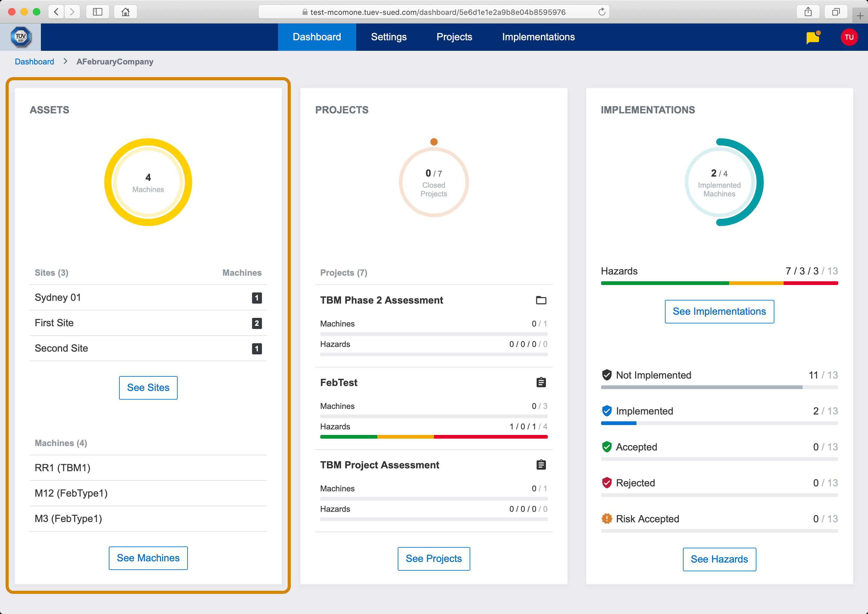
Task: Open the TU user avatar menu
Action: (x=849, y=37)
